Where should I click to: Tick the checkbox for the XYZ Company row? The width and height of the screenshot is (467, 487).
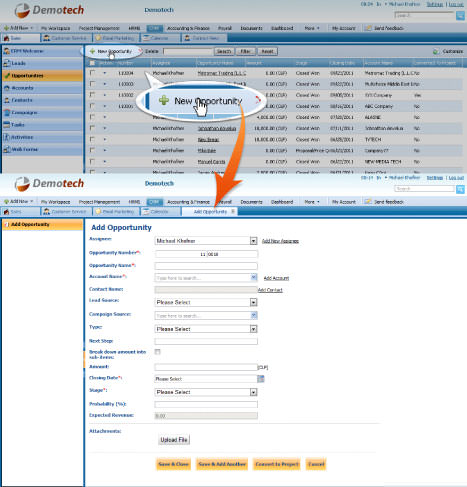[x=92, y=95]
